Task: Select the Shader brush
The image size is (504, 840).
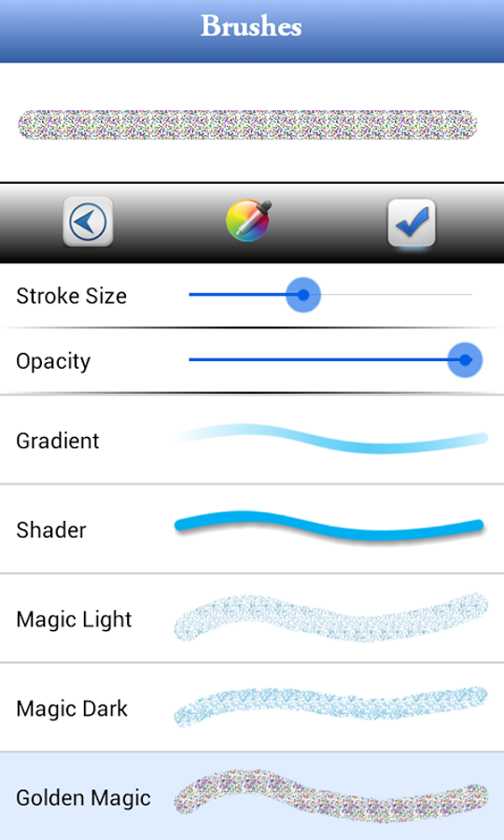Action: (x=252, y=529)
